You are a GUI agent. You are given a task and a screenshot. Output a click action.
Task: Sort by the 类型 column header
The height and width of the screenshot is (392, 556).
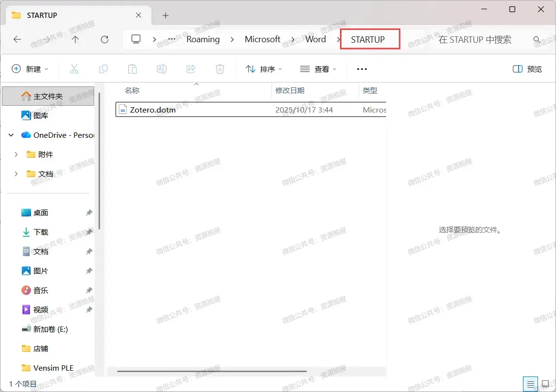370,91
